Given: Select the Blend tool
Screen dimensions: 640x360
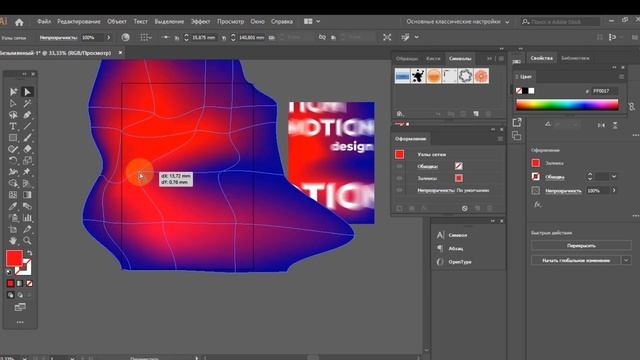Looking at the screenshot, I should [x=27, y=206].
